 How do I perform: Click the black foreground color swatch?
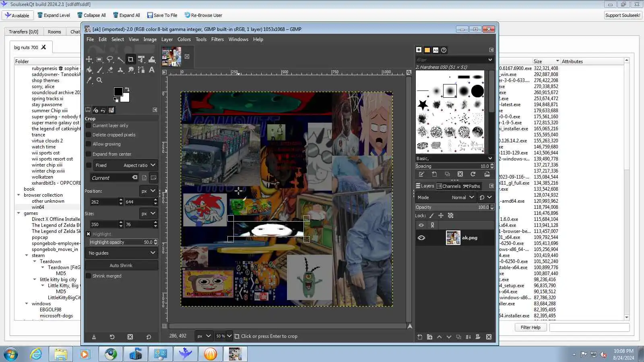[x=118, y=92]
